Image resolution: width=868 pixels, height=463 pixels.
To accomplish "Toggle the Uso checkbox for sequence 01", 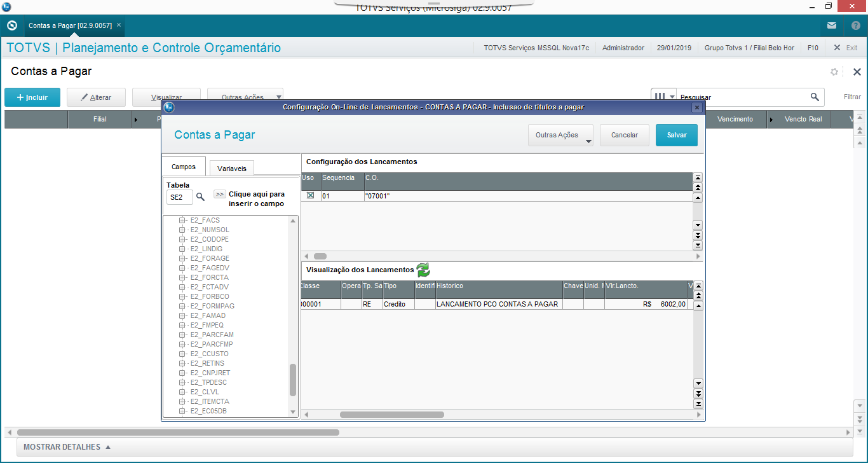I will (x=310, y=196).
